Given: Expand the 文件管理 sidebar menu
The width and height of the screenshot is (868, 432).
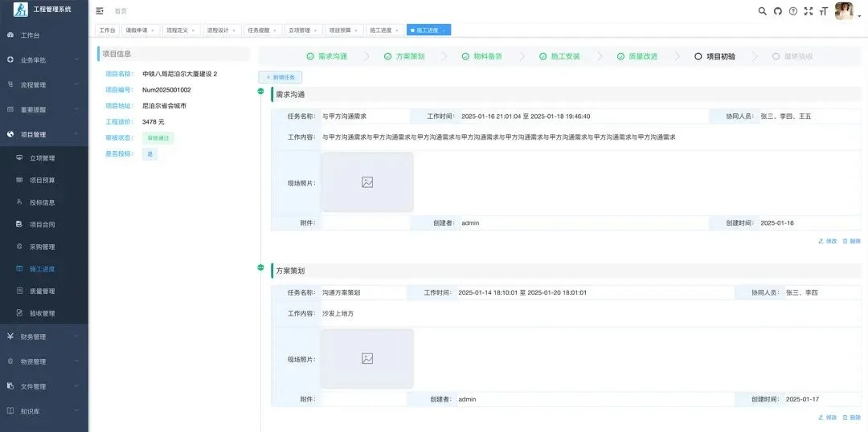Looking at the screenshot, I should [43, 386].
